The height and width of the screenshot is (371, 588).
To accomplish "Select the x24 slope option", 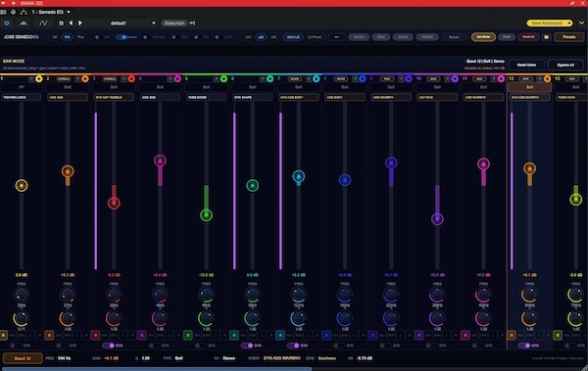I will [261, 37].
